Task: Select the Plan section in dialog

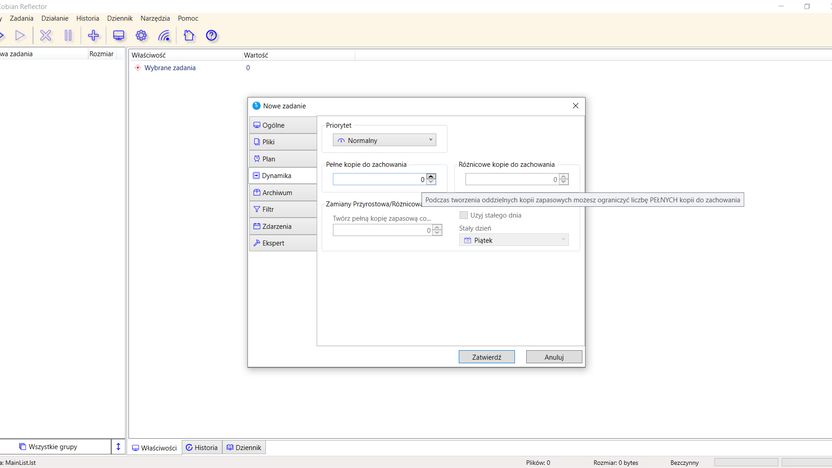Action: pos(283,159)
